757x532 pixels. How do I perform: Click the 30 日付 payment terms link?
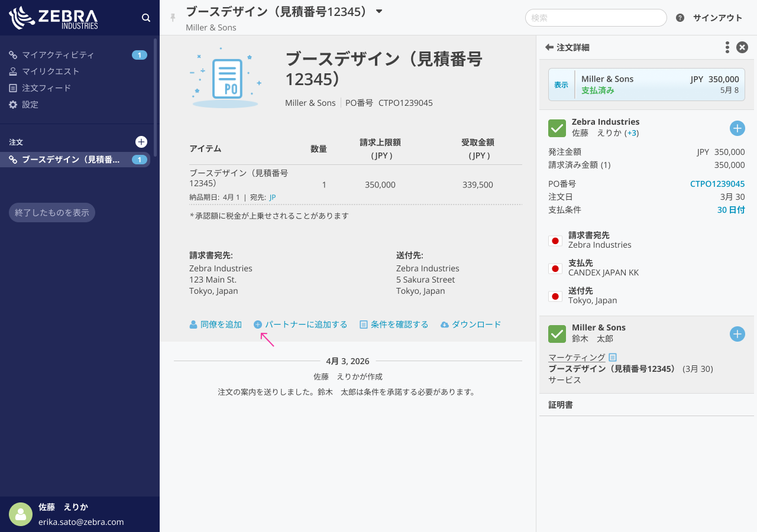pos(731,210)
